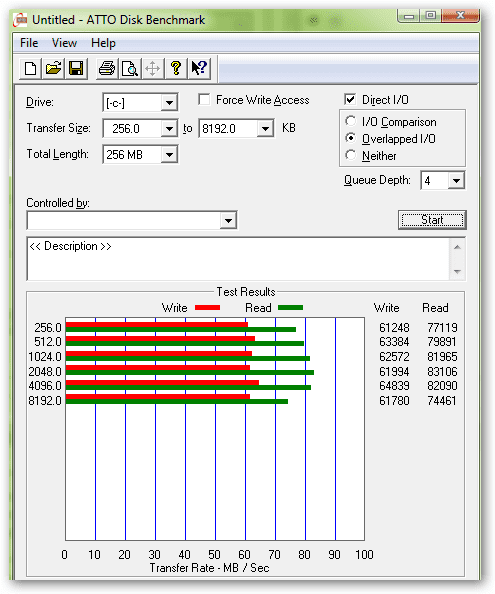Click the 4096.0 row label in chart
This screenshot has width=495, height=594.
point(45,386)
